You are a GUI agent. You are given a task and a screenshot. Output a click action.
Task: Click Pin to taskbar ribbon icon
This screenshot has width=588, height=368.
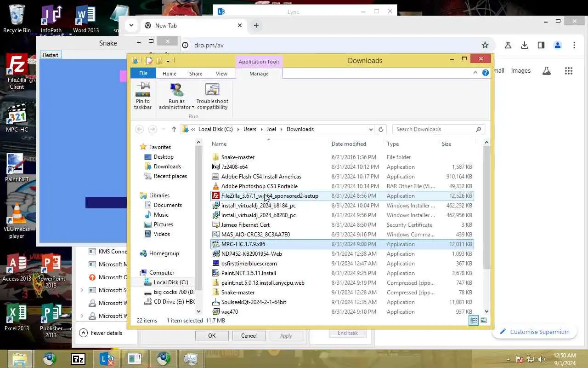[143, 96]
